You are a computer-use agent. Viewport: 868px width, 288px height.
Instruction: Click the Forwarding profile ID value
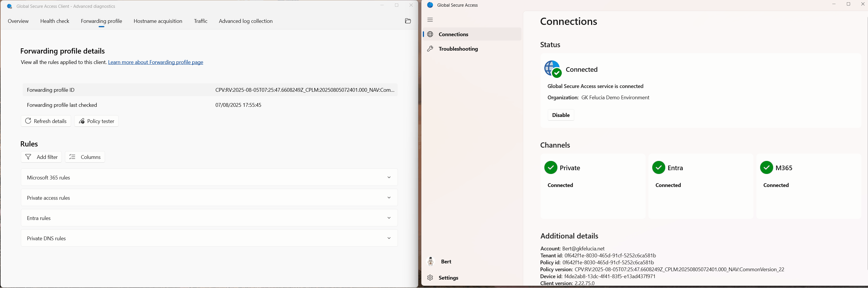point(305,90)
